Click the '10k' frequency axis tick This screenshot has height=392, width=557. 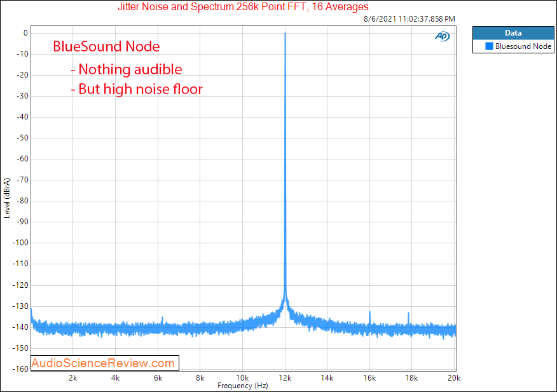[242, 378]
